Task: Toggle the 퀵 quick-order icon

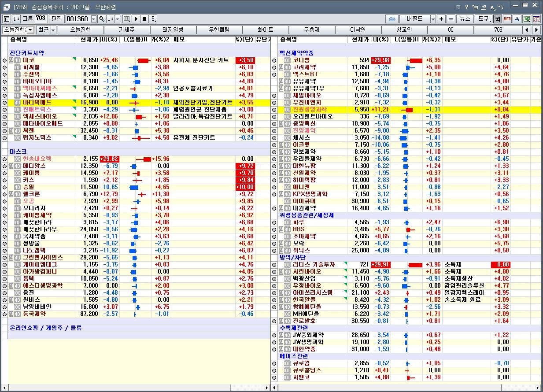Action: [498, 19]
